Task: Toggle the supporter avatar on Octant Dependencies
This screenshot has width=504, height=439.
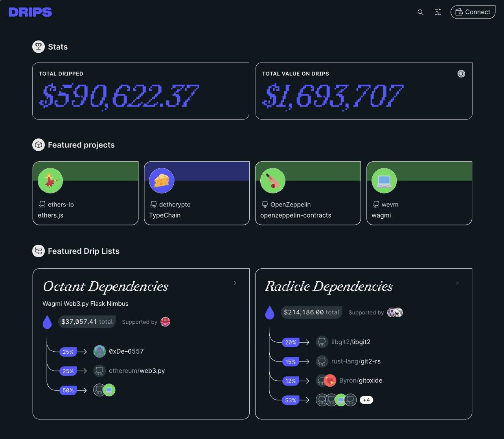Action: [x=165, y=321]
